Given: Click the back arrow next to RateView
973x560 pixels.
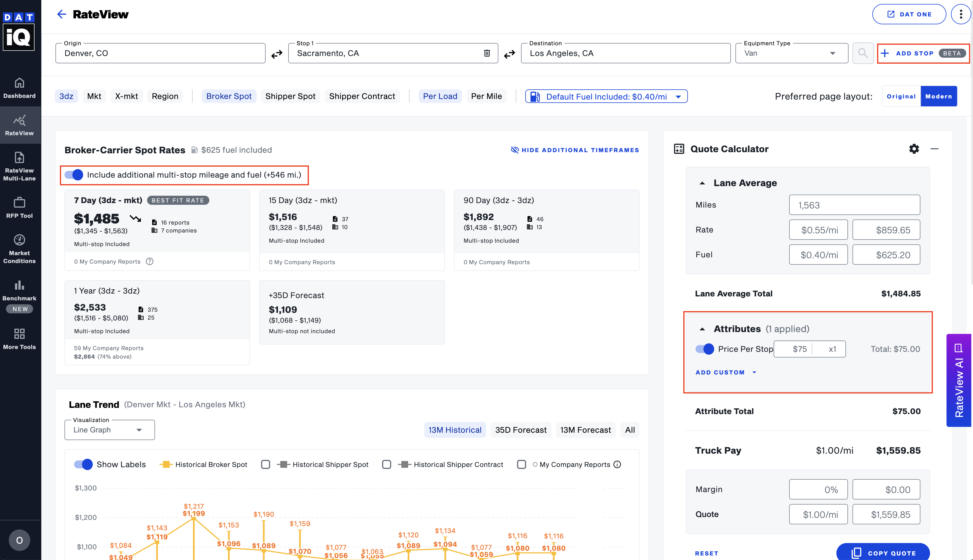Looking at the screenshot, I should 62,14.
